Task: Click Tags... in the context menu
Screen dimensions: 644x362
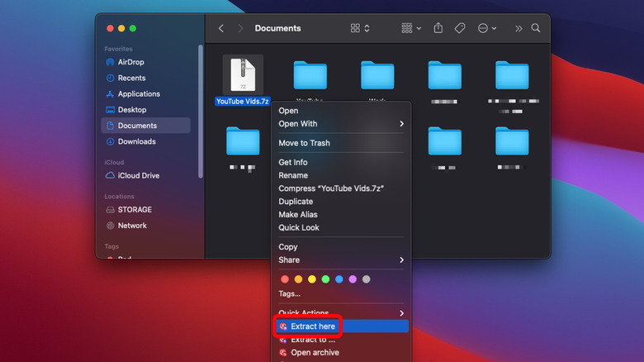Action: [x=289, y=293]
